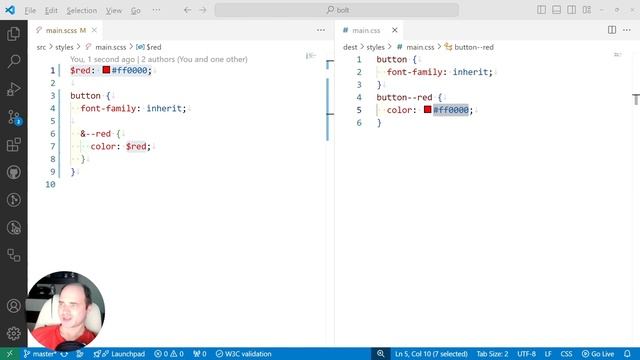Click dest breadcrumb in main.css editor
The image size is (640, 360).
(350, 47)
